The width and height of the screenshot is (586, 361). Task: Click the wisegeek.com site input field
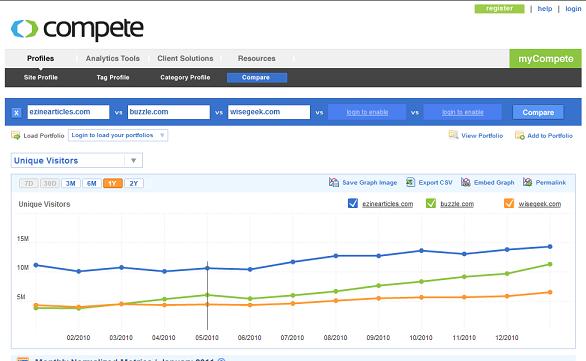pos(269,112)
